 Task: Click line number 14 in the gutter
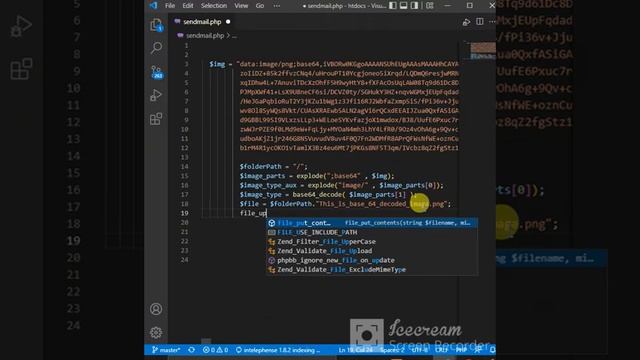(184, 167)
